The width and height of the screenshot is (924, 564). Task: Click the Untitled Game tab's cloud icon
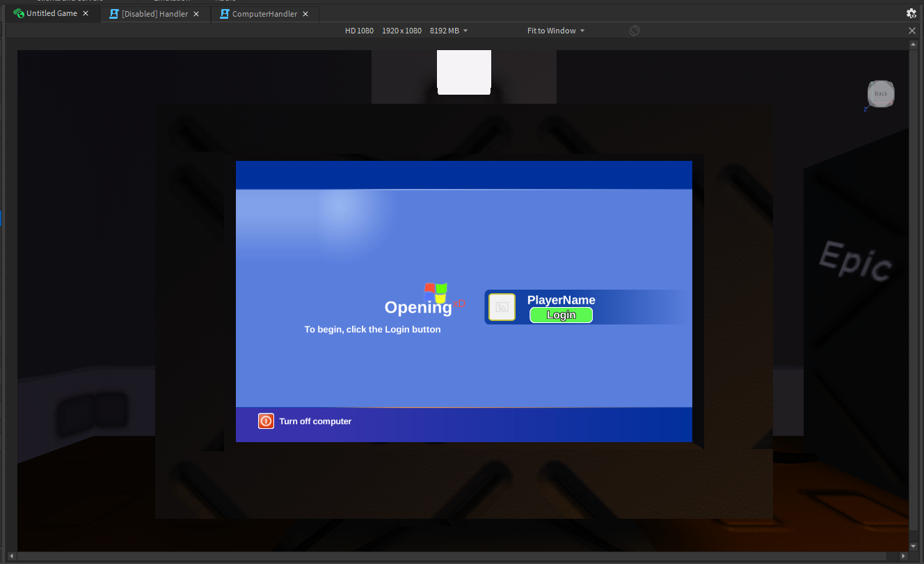click(x=19, y=13)
